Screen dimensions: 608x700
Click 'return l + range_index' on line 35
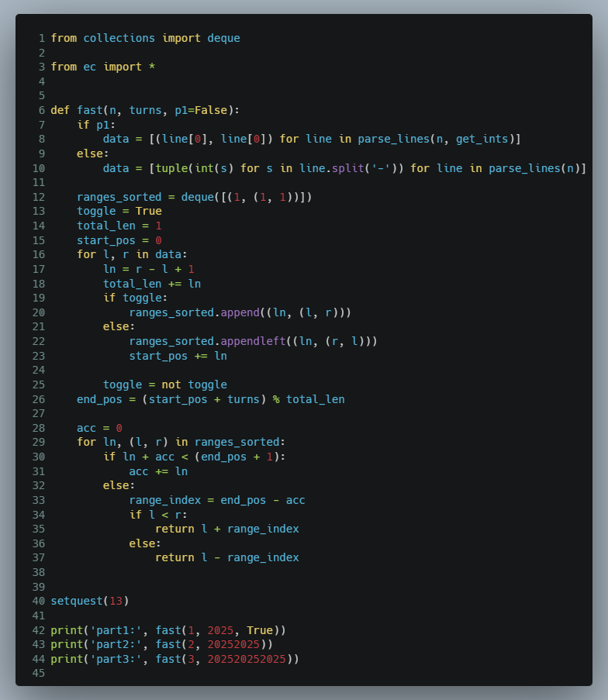coord(227,529)
